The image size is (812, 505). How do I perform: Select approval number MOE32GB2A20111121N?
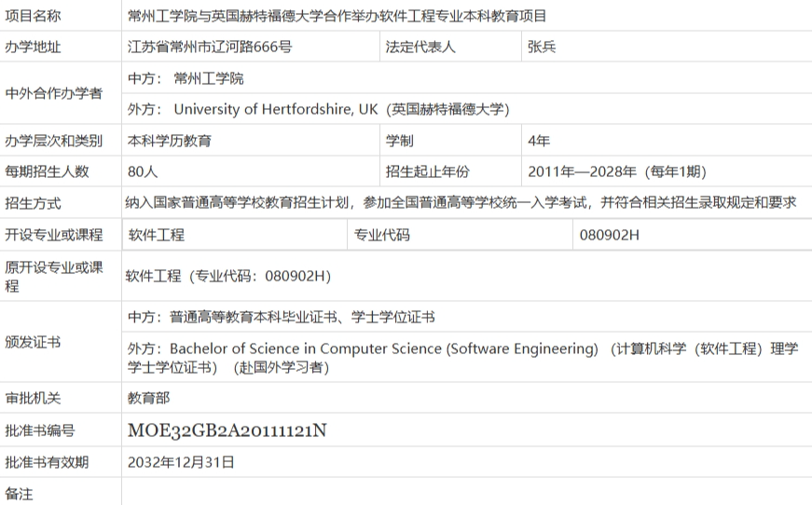click(x=227, y=430)
